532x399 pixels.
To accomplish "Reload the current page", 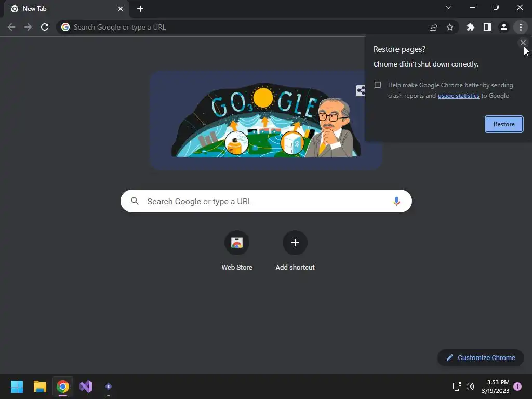I will point(45,27).
